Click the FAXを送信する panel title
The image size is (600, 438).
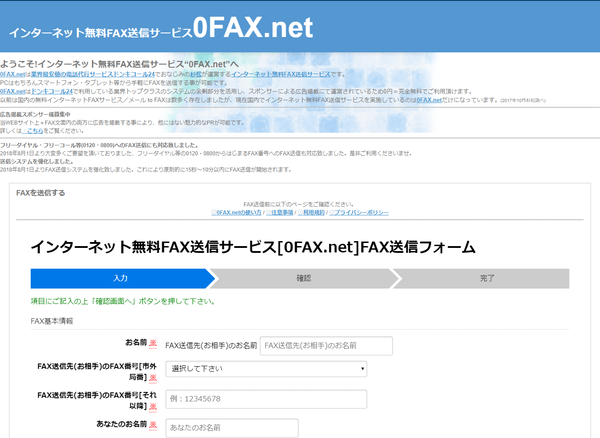[x=41, y=193]
